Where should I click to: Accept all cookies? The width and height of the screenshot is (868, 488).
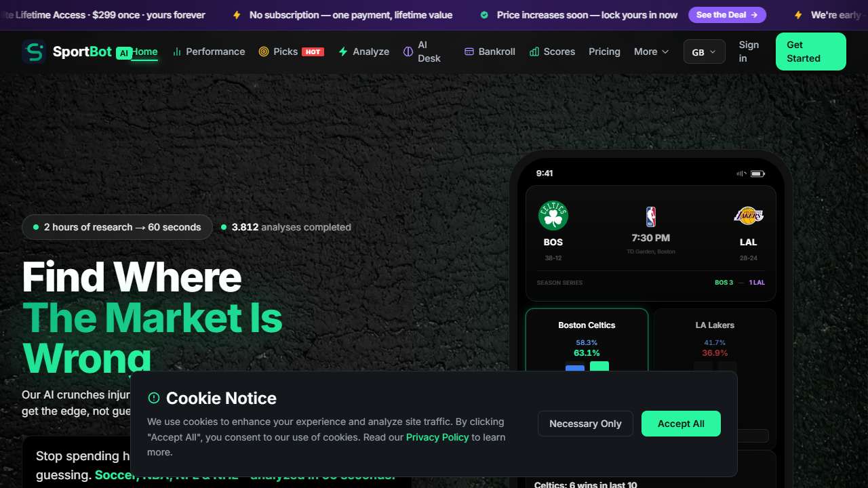[x=681, y=424]
